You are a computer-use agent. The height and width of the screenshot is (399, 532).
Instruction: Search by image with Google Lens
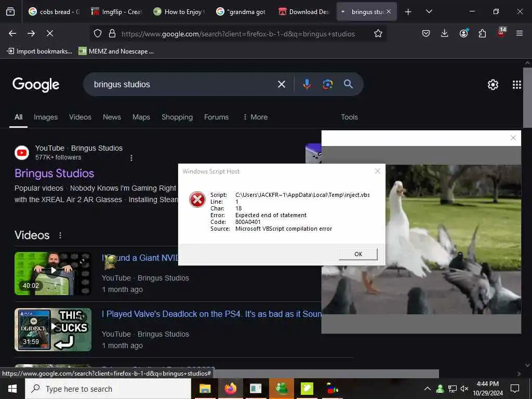click(x=327, y=84)
